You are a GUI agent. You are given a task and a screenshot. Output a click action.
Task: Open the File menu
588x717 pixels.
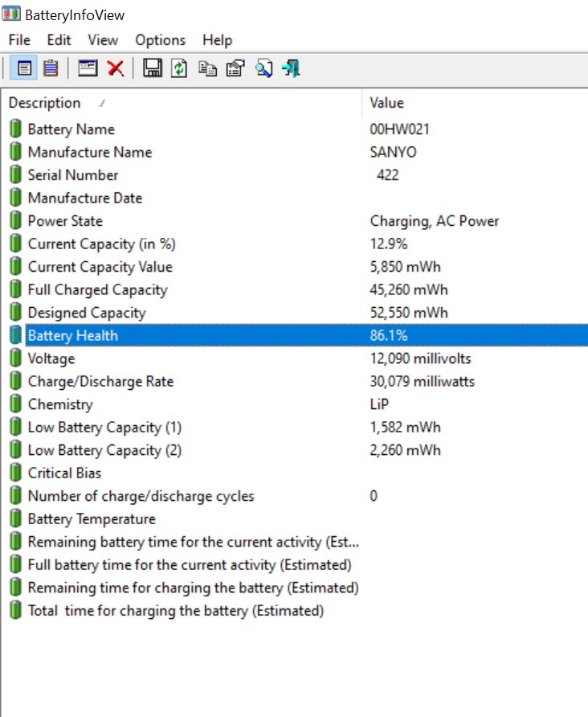[19, 40]
